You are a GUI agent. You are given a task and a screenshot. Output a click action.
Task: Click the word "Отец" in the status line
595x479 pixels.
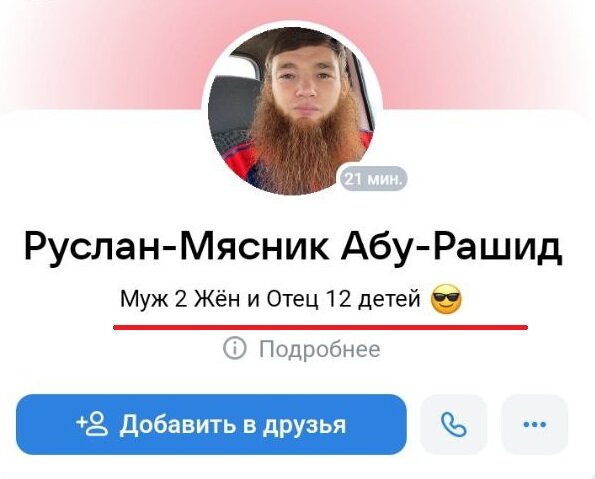click(293, 299)
